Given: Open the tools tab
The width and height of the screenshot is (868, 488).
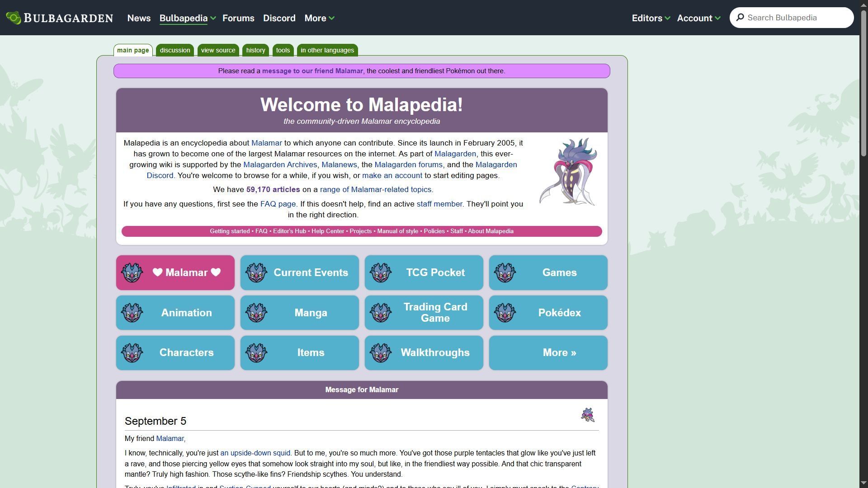Looking at the screenshot, I should 283,50.
